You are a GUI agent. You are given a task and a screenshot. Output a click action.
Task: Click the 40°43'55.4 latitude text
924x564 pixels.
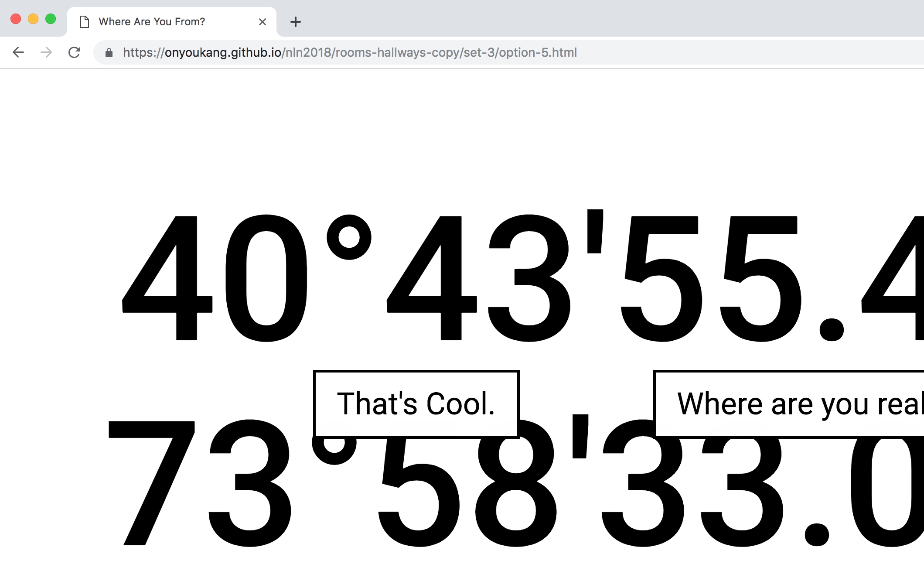coord(480,279)
